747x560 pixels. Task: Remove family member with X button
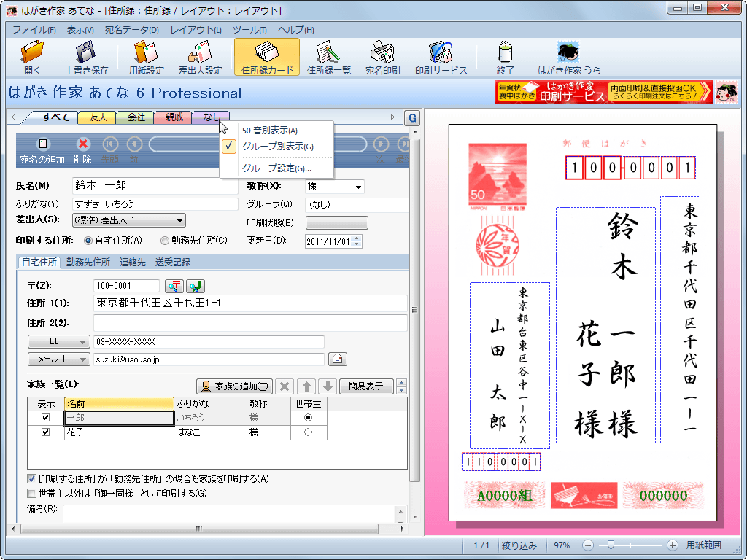tap(285, 386)
